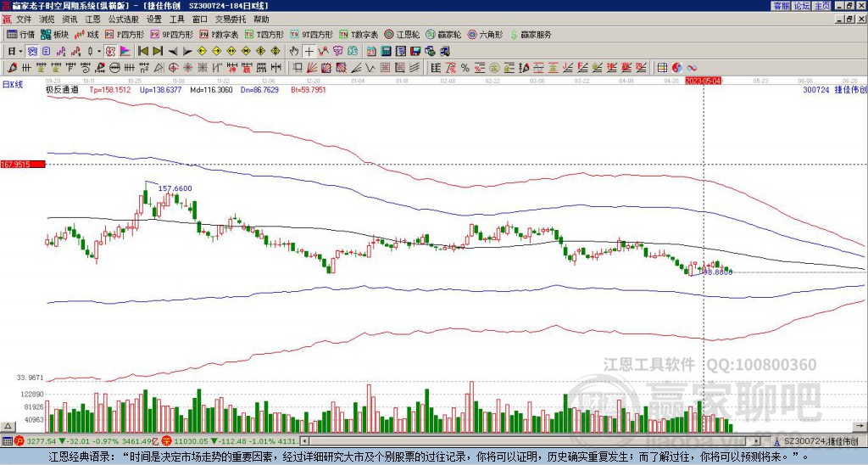Click the price label 167.9515
The image size is (868, 465).
point(23,164)
